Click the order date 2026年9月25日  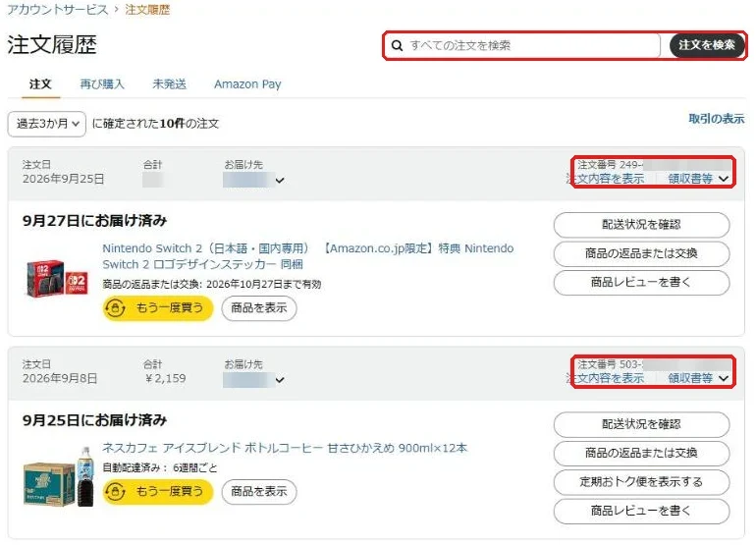pyautogui.click(x=63, y=179)
